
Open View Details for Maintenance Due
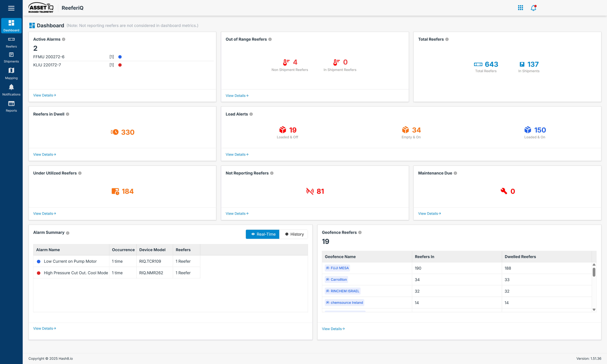coord(429,214)
